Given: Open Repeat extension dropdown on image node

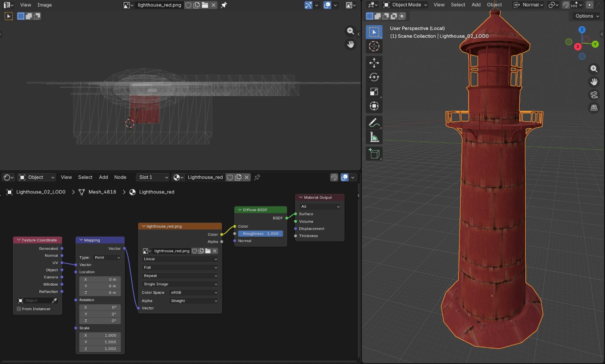Looking at the screenshot, I should [180, 276].
